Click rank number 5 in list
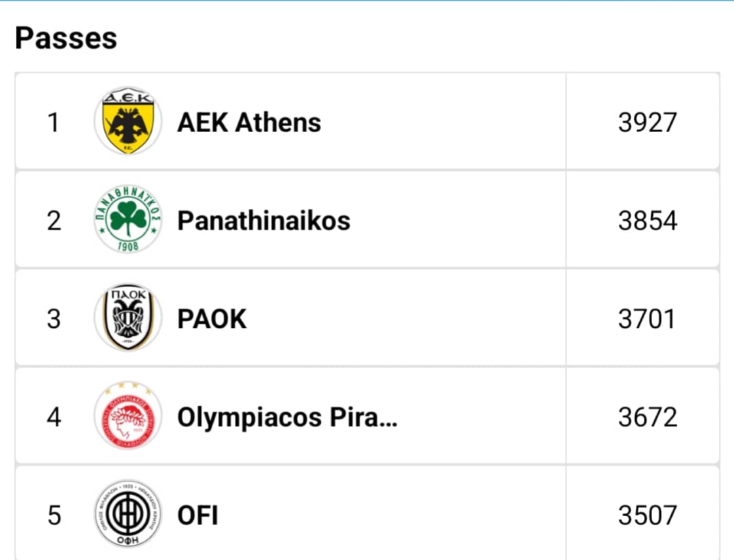The width and height of the screenshot is (734, 560). click(x=54, y=516)
